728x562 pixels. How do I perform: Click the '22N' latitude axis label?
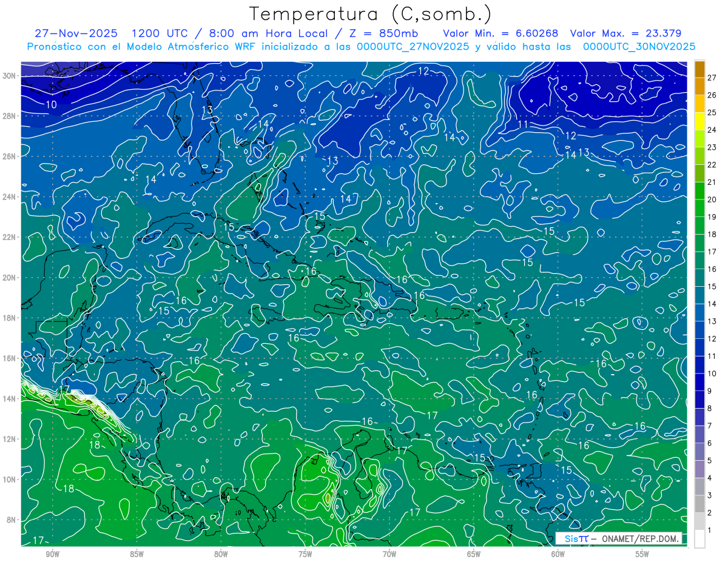click(10, 237)
